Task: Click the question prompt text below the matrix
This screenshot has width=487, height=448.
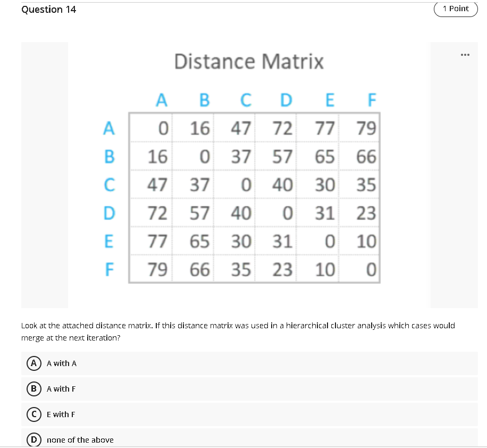Action: point(238,330)
